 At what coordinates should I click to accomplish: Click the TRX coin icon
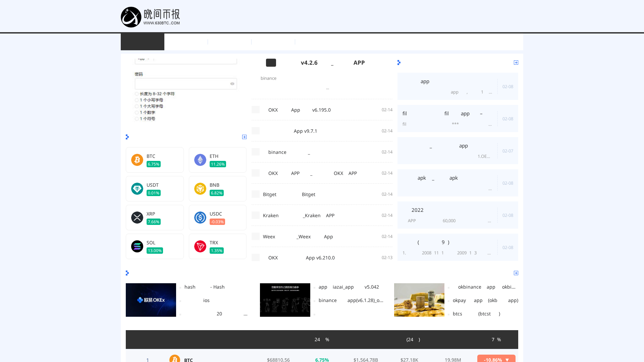click(200, 246)
